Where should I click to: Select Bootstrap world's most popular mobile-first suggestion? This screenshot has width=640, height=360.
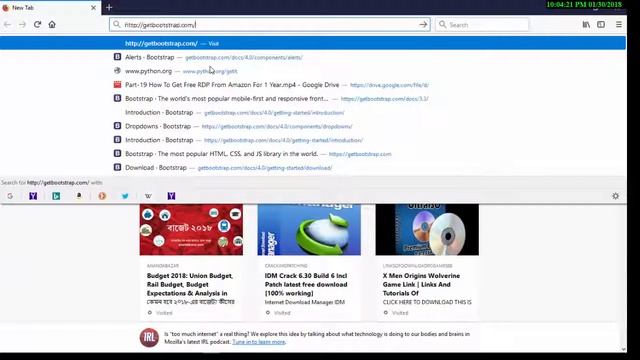tap(313, 98)
